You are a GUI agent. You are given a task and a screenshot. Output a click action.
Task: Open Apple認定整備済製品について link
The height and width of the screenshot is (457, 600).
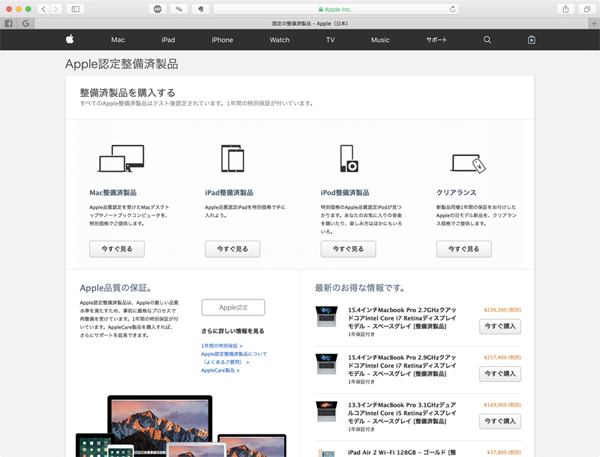(234, 358)
